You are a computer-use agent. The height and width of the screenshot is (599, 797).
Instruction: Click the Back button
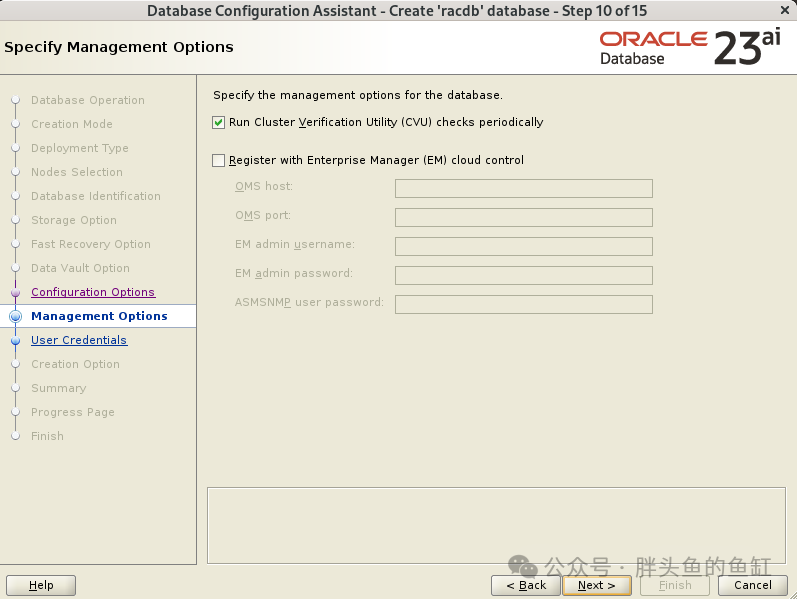(526, 585)
